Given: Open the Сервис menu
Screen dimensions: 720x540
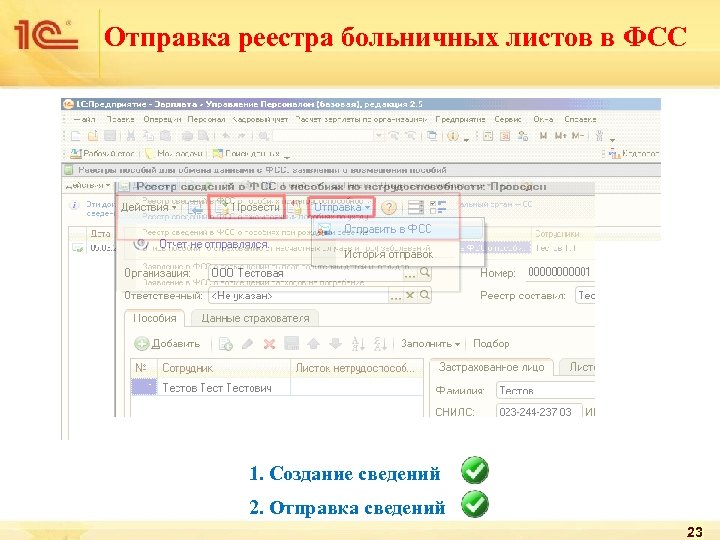Looking at the screenshot, I should 507,119.
